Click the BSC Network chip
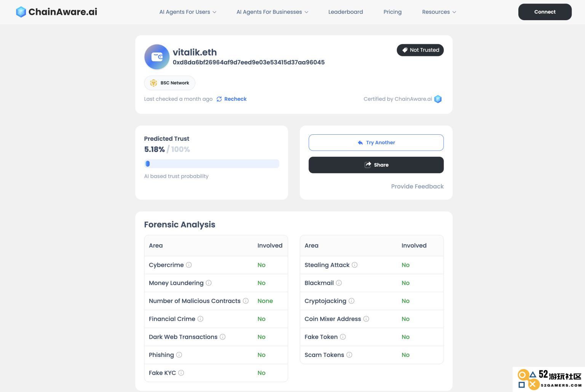Screen dimensions: 585x392 click(x=169, y=83)
